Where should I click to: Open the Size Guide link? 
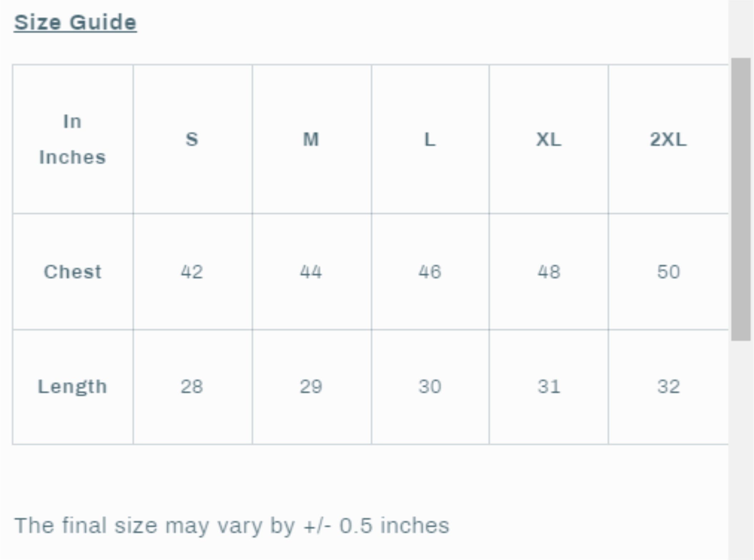(x=75, y=23)
